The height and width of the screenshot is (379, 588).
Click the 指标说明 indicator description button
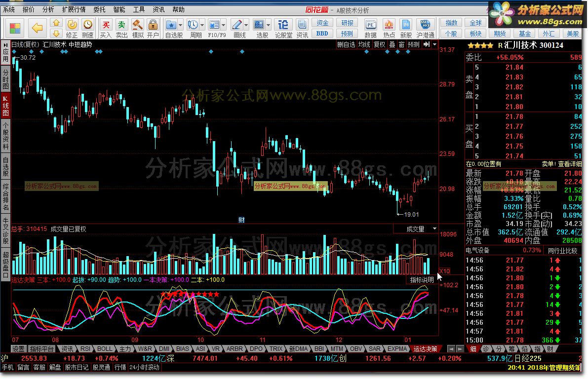point(422,280)
